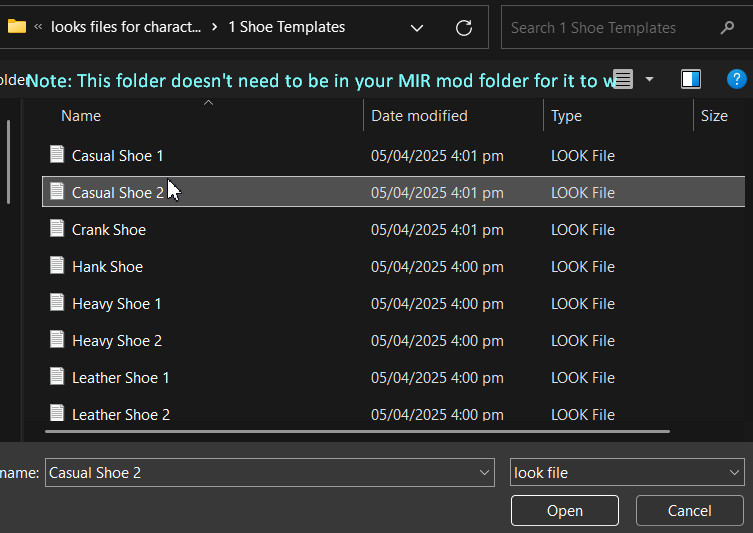This screenshot has height=533, width=753.
Task: Sort by Date modified column header
Action: point(419,116)
